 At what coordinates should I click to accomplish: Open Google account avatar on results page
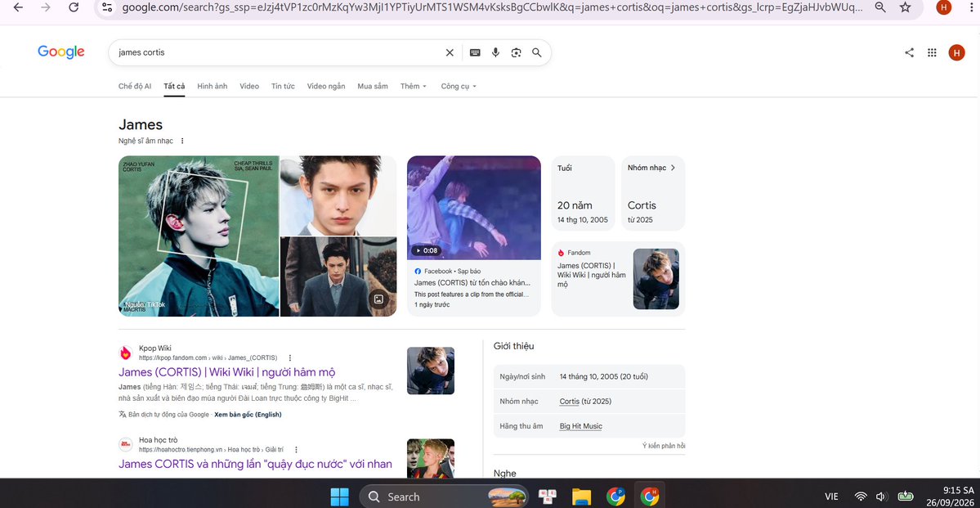956,52
